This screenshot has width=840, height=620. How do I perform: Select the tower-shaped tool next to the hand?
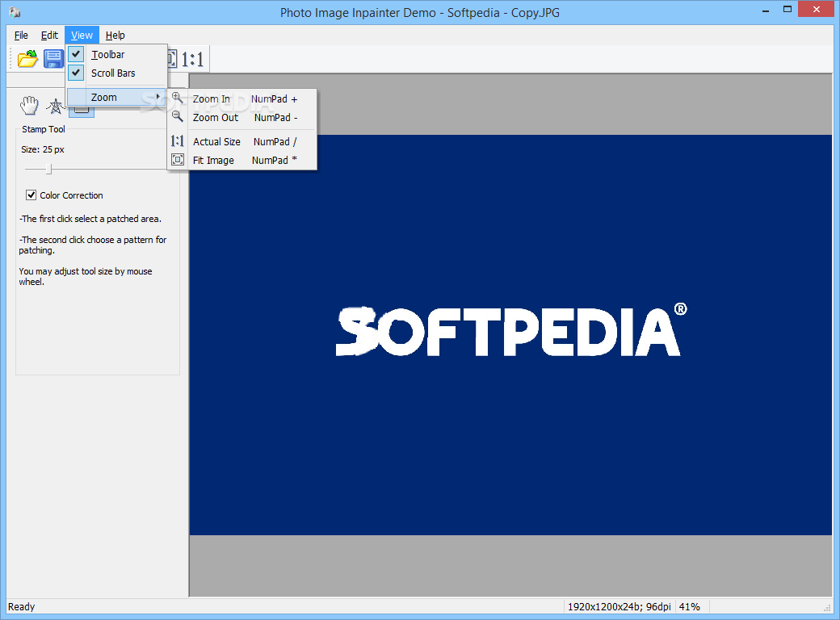coord(55,107)
